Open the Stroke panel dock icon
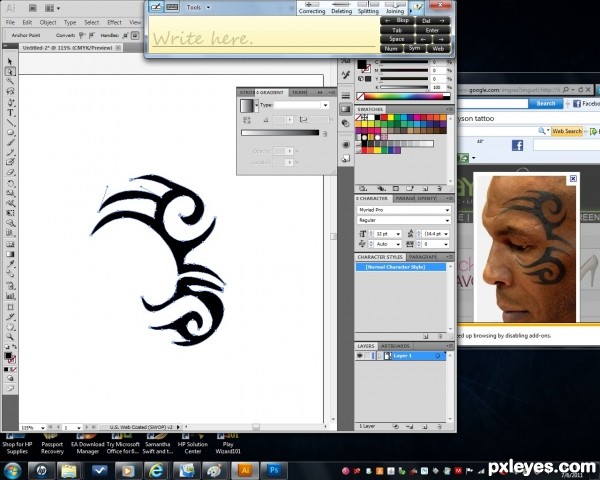This screenshot has width=600, height=480. coord(346,95)
